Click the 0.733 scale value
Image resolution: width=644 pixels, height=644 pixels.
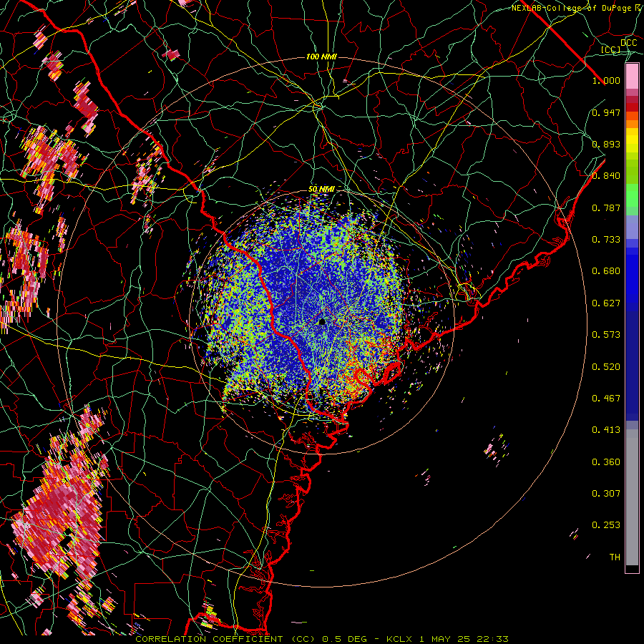pos(606,240)
